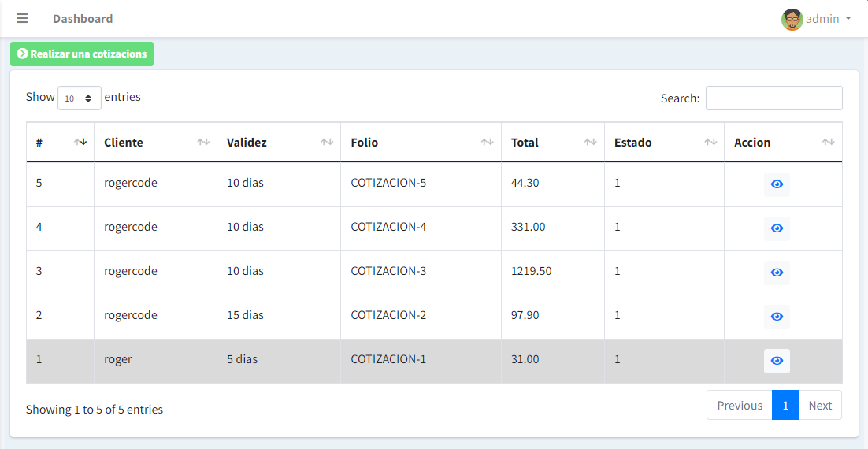Focus the Search input field
Viewport: 868px width, 449px height.
point(774,98)
